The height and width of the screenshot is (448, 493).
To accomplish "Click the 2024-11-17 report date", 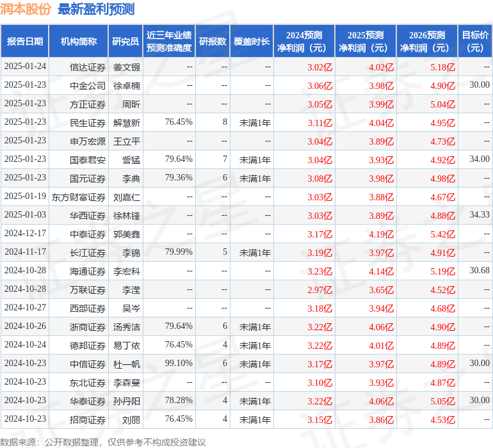I will point(25,252).
